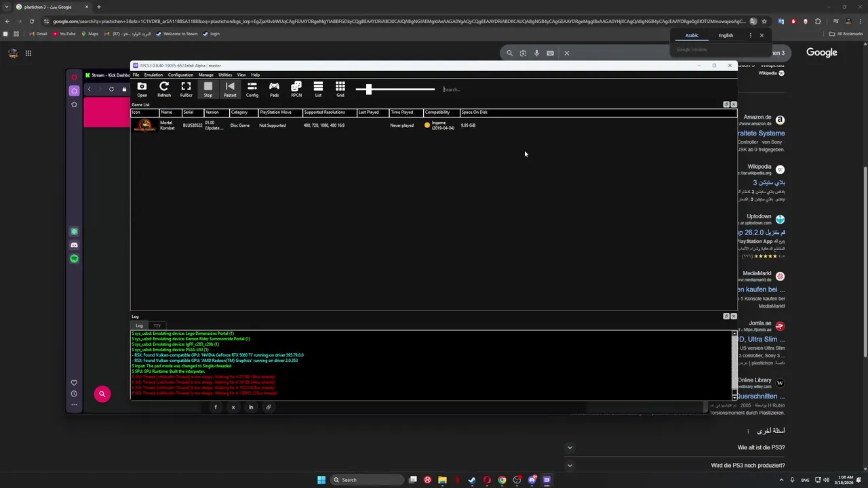
Task: Click the 'BLUS30522' serial cell
Action: (193, 125)
